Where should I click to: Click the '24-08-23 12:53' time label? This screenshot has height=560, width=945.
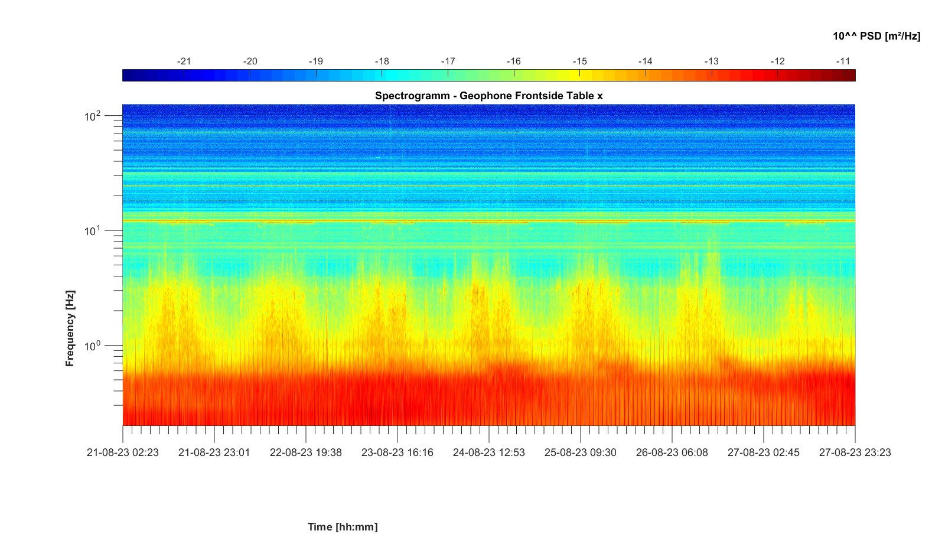pyautogui.click(x=488, y=452)
